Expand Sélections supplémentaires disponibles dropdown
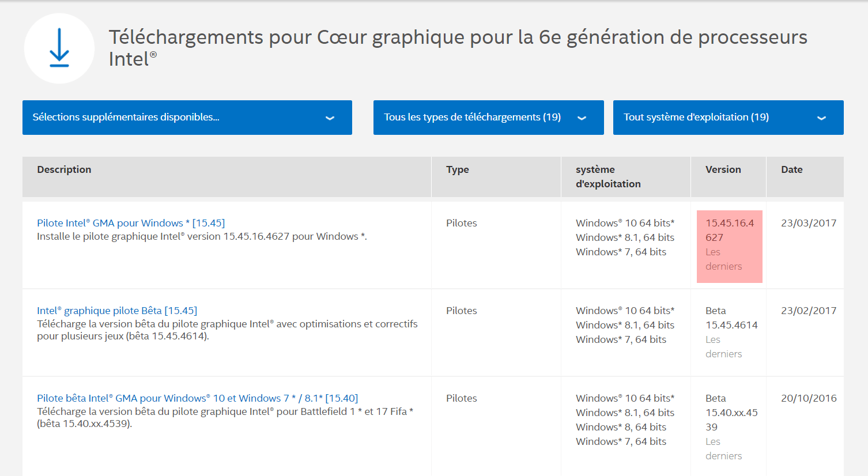Image resolution: width=868 pixels, height=476 pixels. (x=187, y=118)
